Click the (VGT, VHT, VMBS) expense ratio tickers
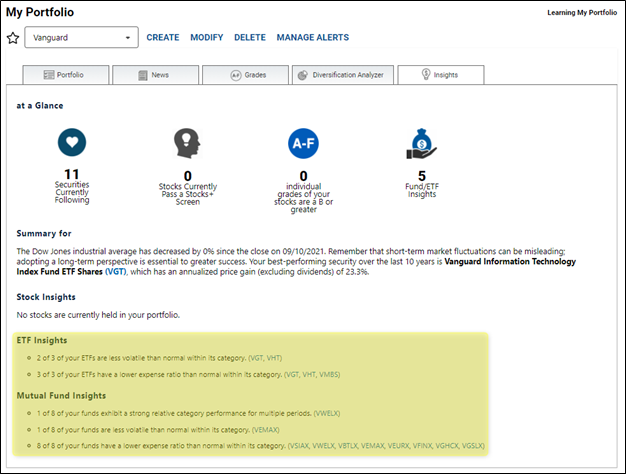626x474 pixels. click(x=312, y=375)
